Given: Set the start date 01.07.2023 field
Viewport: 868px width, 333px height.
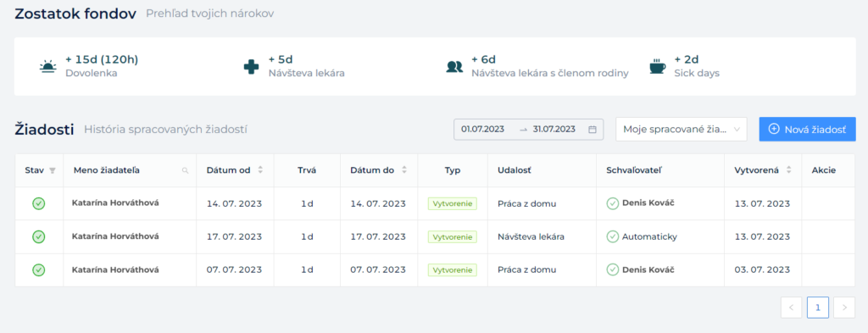Looking at the screenshot, I should click(482, 130).
